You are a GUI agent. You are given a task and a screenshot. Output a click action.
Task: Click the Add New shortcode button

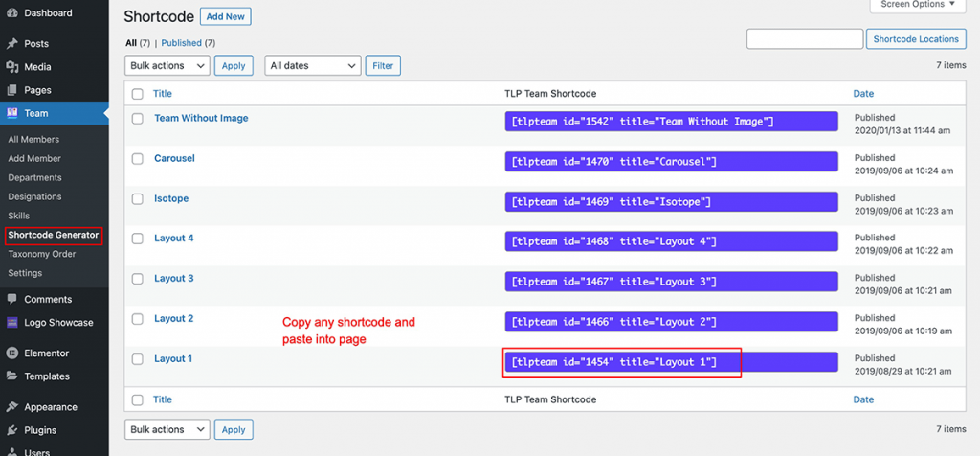(x=226, y=17)
